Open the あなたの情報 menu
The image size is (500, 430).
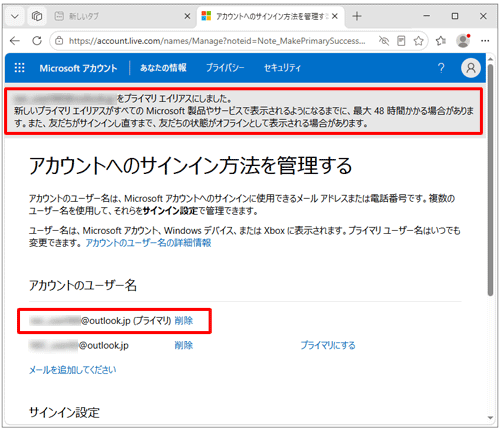point(163,68)
